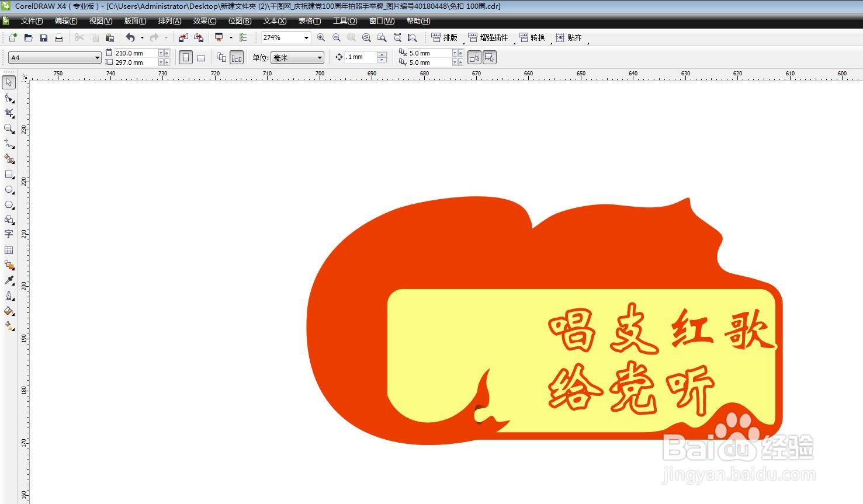Click Zoom To Page Width icon
Viewport: 863px width, 504px height.
pyautogui.click(x=397, y=37)
